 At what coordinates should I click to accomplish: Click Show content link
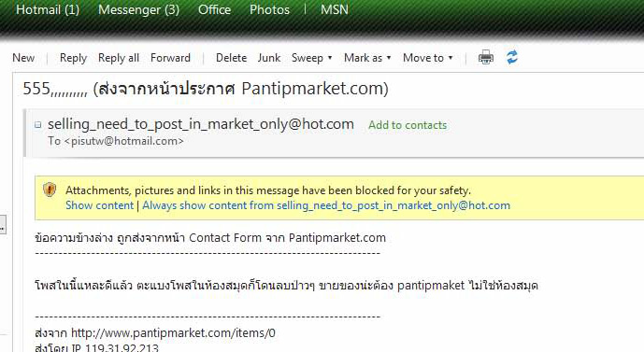(100, 205)
